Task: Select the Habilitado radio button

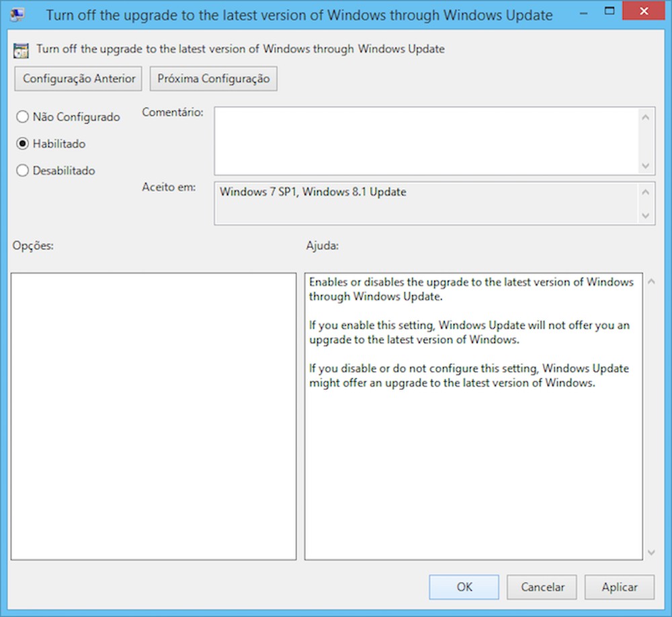Action: (22, 143)
